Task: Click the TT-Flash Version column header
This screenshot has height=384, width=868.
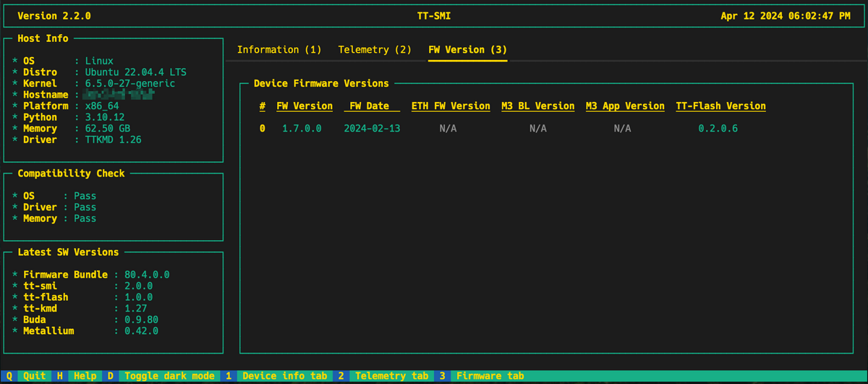Action: coord(720,106)
